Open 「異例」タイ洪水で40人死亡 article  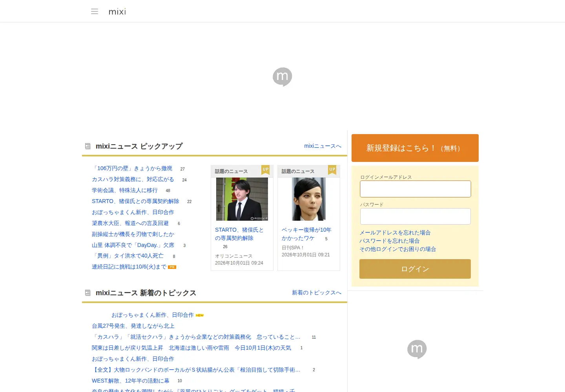[128, 256]
